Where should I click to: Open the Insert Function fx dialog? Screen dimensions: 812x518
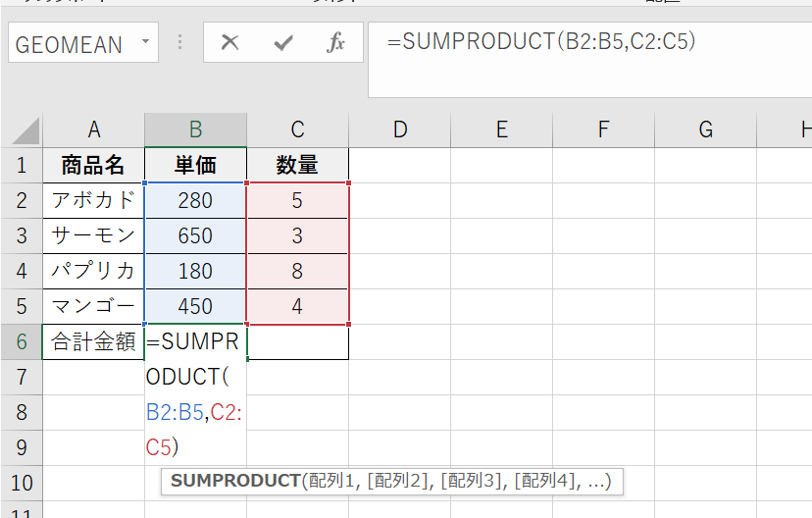pos(335,43)
